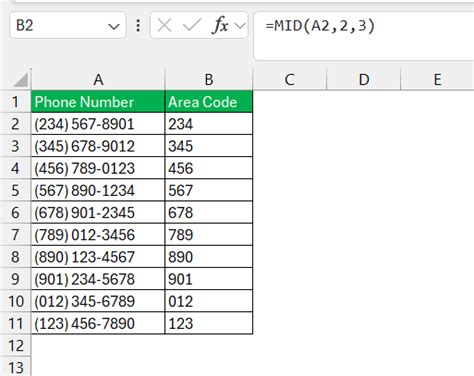Select cell with (678) 901-2345

[x=98, y=212]
